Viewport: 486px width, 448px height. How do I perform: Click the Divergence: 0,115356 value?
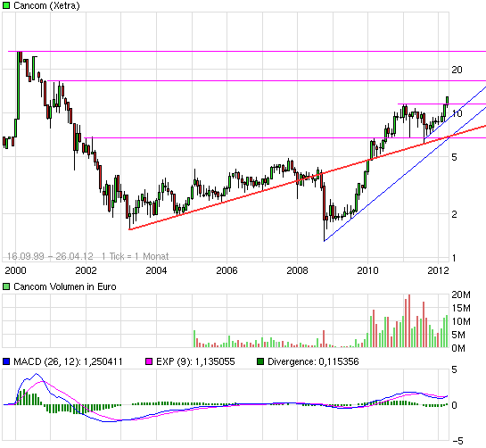[x=313, y=361]
